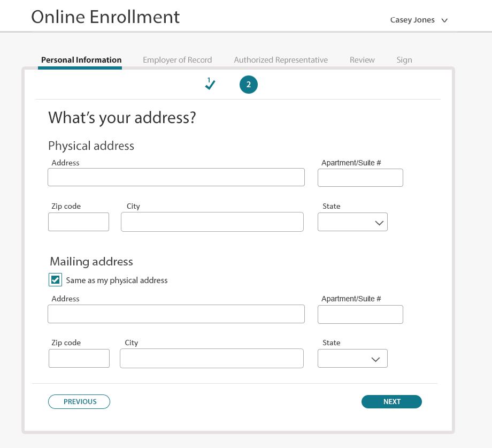Click the mailing address Zip code field

79,358
